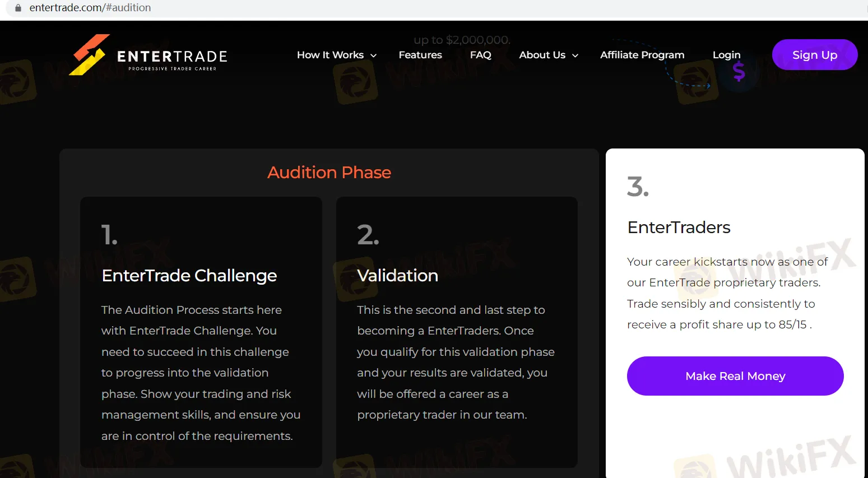Collapse the How It Works chevron arrow
This screenshot has height=478, width=868.
click(374, 55)
